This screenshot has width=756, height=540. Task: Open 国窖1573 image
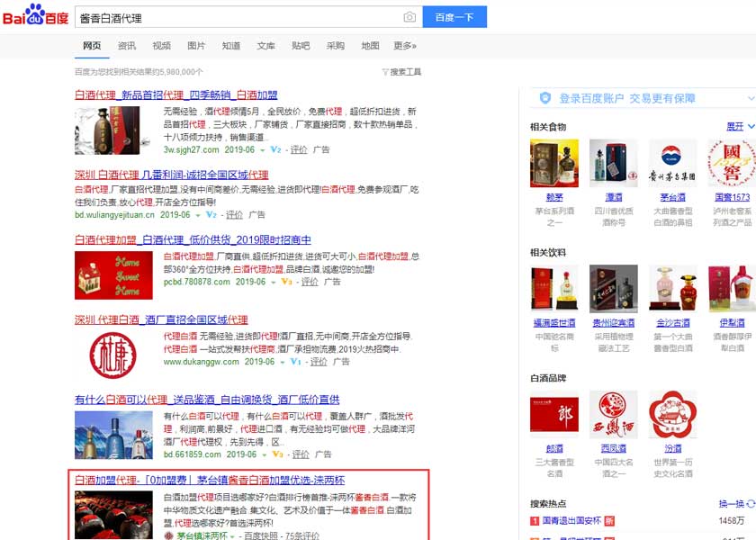[x=732, y=163]
